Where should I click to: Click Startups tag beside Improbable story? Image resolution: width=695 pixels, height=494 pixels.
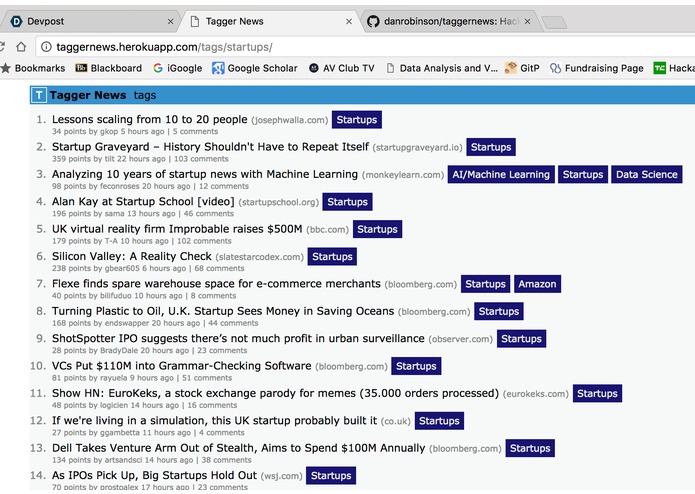coord(378,229)
